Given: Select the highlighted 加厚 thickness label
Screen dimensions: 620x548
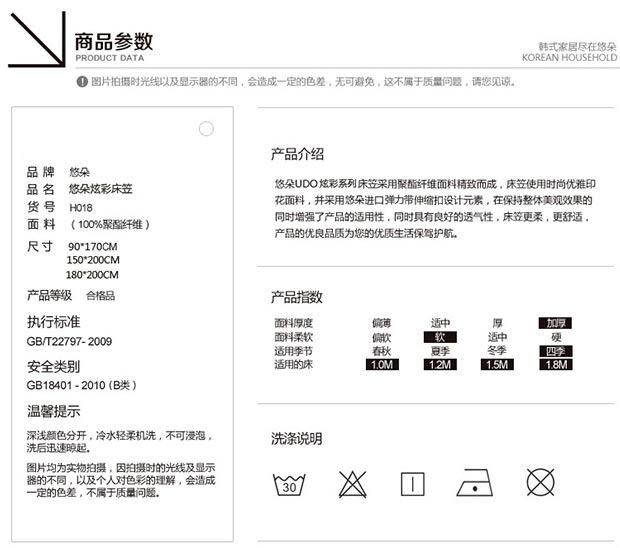Looking at the screenshot, I should coord(555,323).
